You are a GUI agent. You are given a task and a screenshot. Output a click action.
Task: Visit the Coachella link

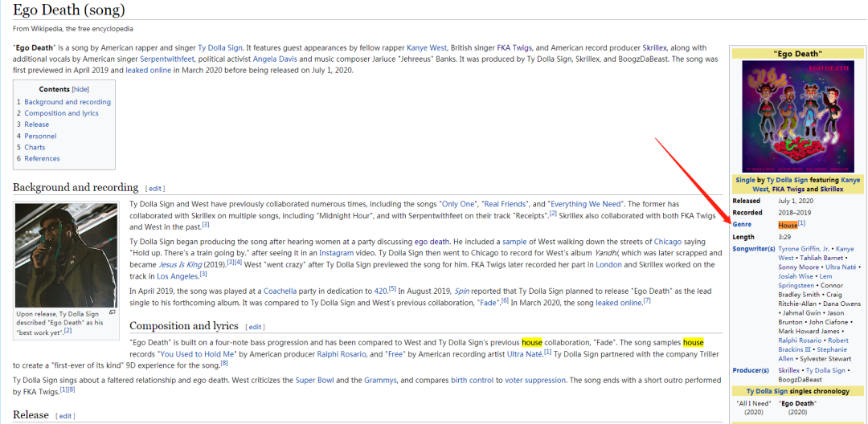click(282, 291)
